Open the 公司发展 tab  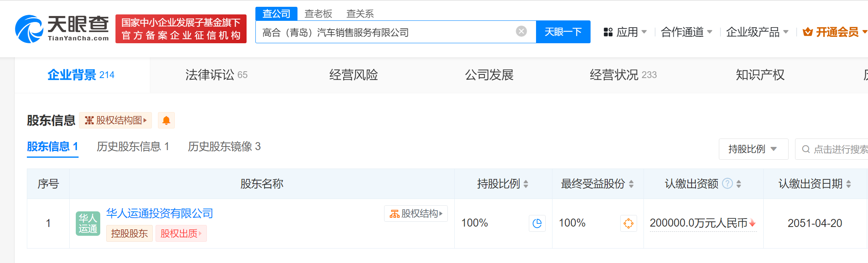(489, 75)
